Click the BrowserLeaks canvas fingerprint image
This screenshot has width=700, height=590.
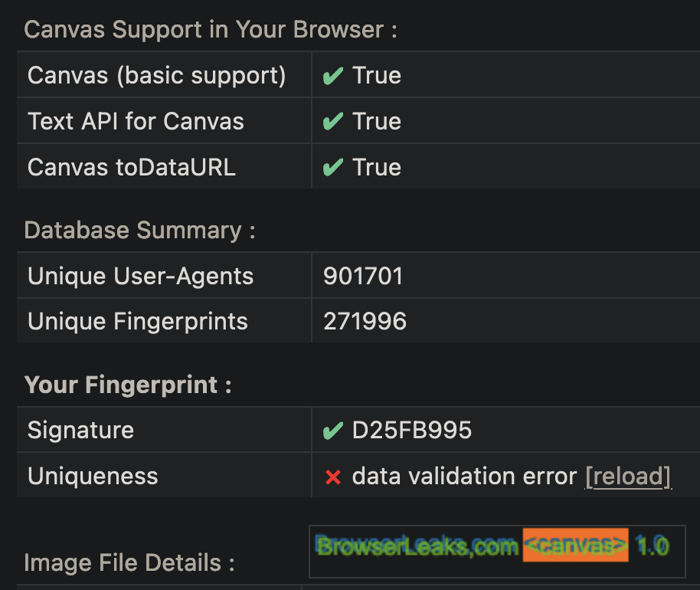click(x=497, y=552)
